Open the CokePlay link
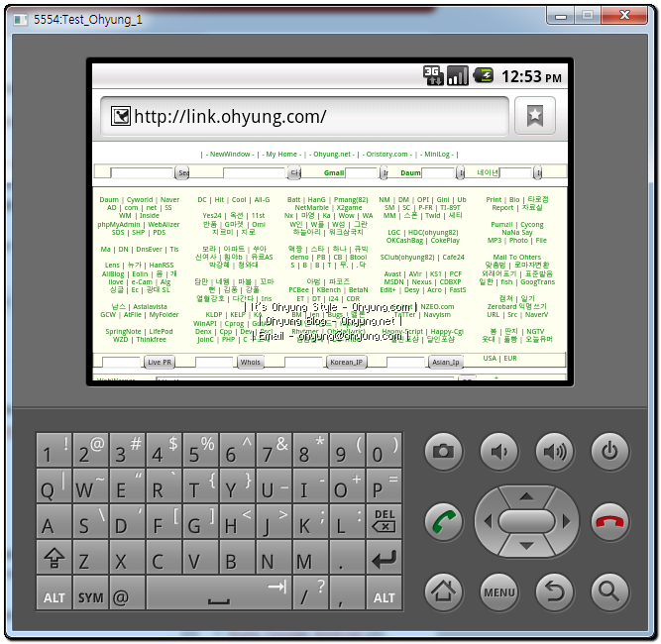Image resolution: width=661 pixels, height=644 pixels. [x=445, y=241]
